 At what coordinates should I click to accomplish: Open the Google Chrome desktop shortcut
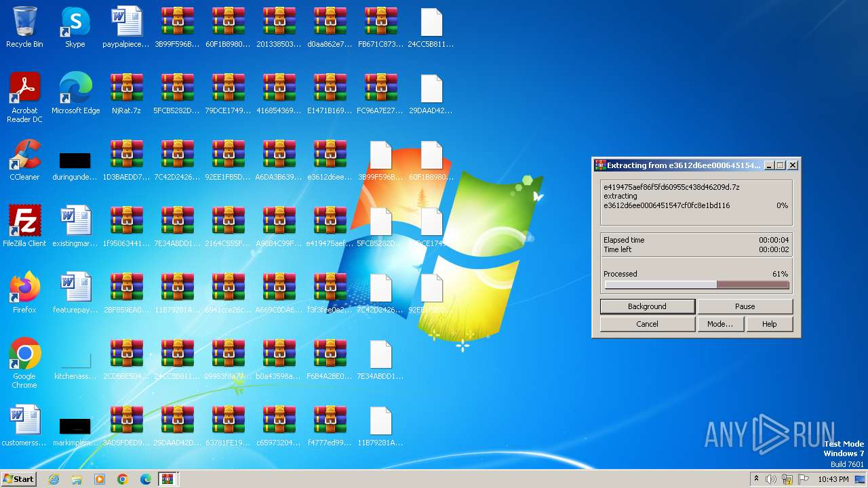24,354
